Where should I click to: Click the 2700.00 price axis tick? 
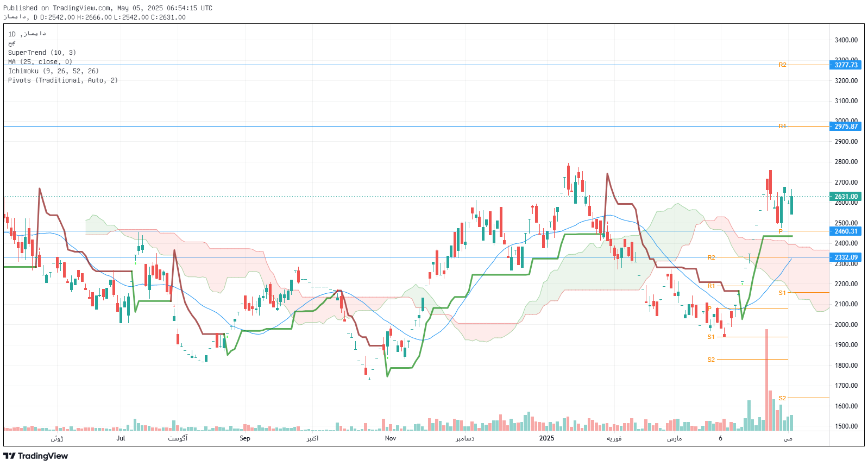846,182
